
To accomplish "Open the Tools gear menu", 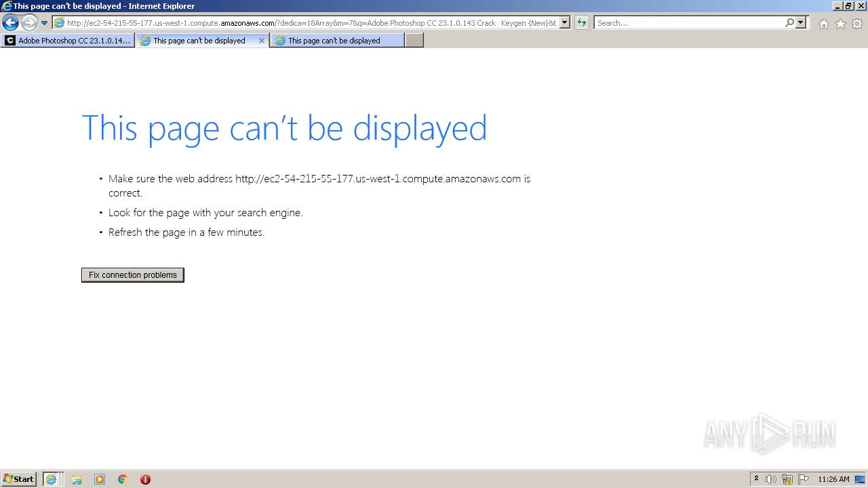I will pos(857,24).
